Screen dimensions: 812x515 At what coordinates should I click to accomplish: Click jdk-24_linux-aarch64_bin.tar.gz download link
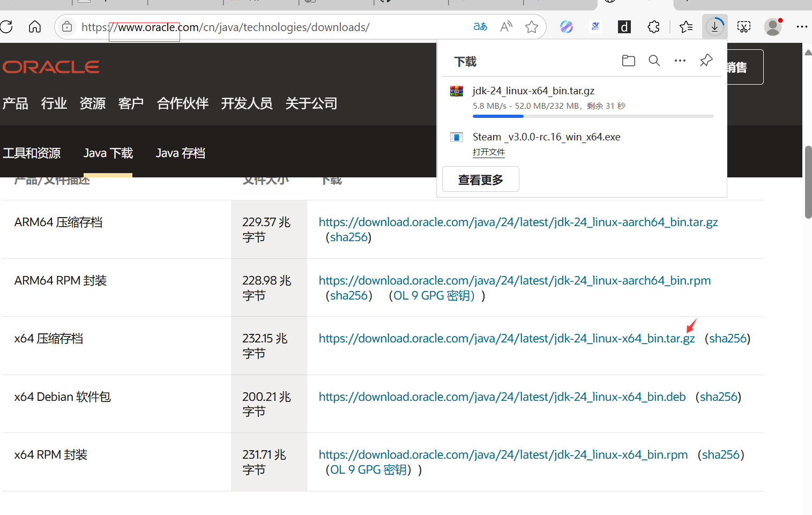[518, 222]
